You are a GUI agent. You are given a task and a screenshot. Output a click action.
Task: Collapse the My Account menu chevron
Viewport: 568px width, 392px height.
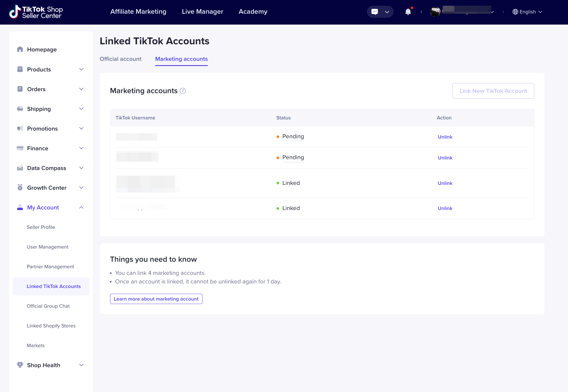[81, 207]
